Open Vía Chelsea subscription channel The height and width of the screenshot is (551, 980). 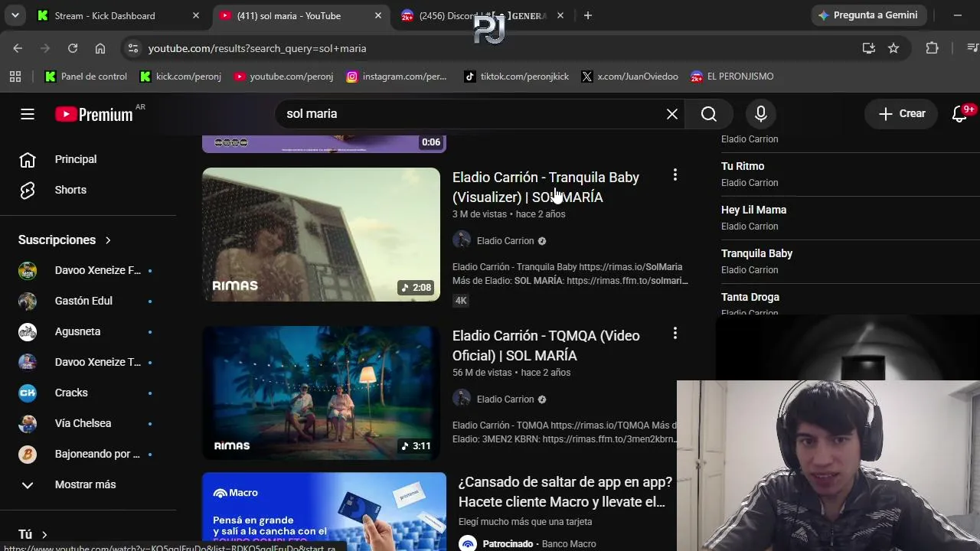coord(88,423)
